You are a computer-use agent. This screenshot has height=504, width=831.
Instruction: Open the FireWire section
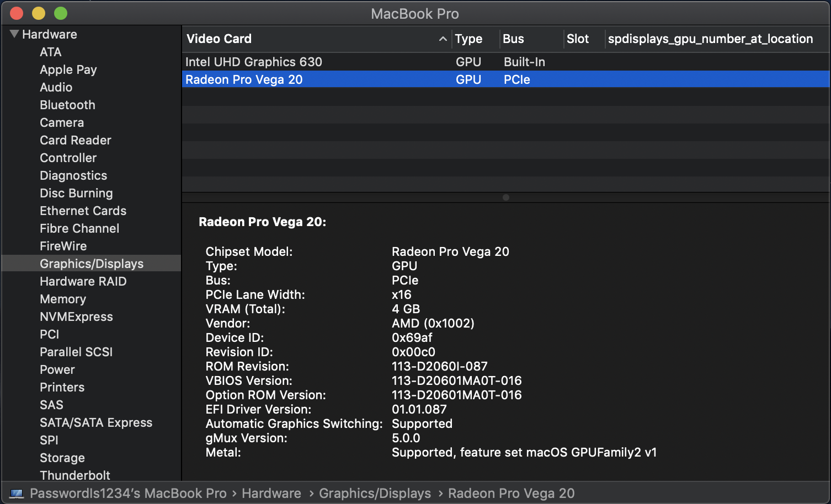(x=63, y=246)
